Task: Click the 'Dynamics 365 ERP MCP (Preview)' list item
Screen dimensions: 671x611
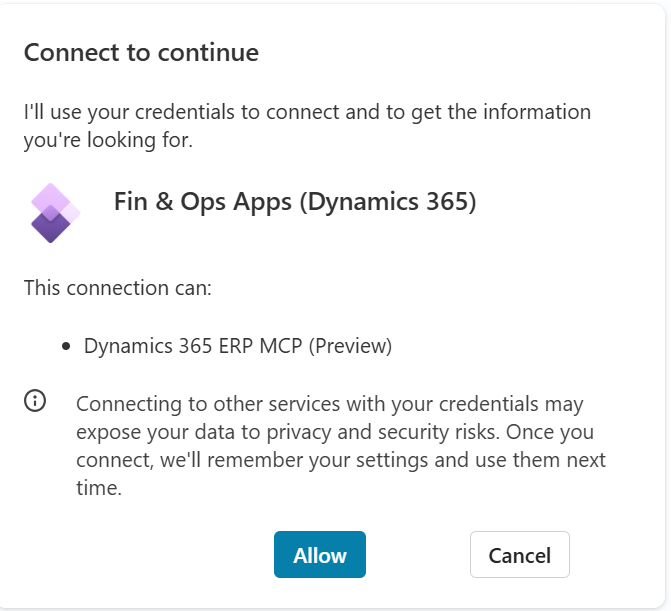Action: [x=238, y=346]
